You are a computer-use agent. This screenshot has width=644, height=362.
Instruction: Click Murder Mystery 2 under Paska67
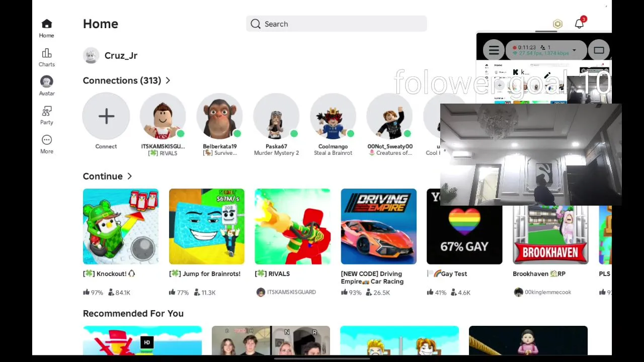[276, 153]
